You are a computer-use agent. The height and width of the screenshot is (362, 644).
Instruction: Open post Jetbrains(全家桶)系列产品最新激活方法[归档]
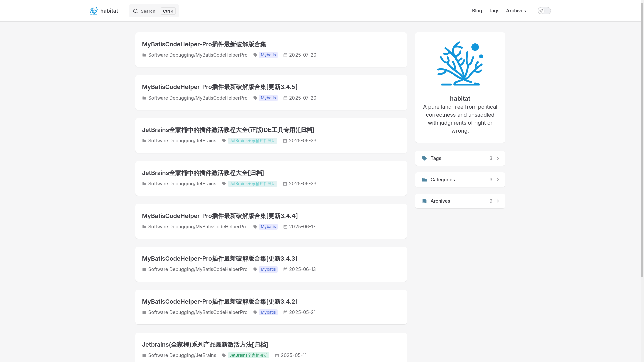(x=205, y=345)
